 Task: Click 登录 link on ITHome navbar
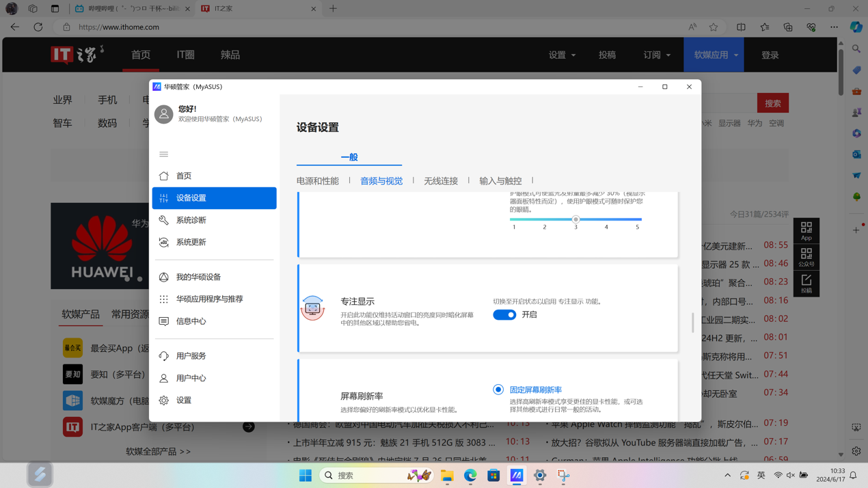[x=770, y=55]
